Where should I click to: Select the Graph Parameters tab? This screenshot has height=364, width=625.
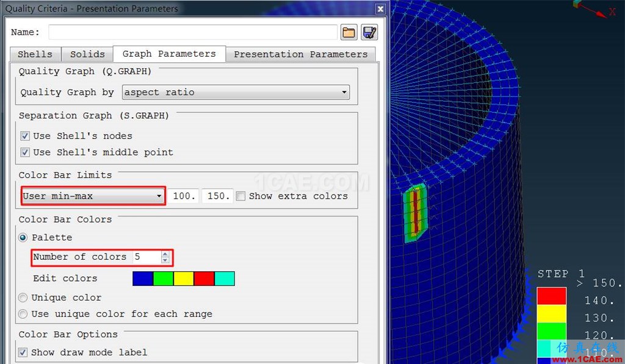[x=169, y=54]
